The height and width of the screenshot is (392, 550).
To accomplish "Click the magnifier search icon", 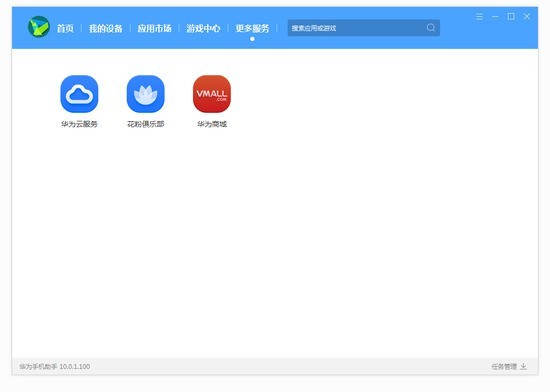I will coord(431,28).
